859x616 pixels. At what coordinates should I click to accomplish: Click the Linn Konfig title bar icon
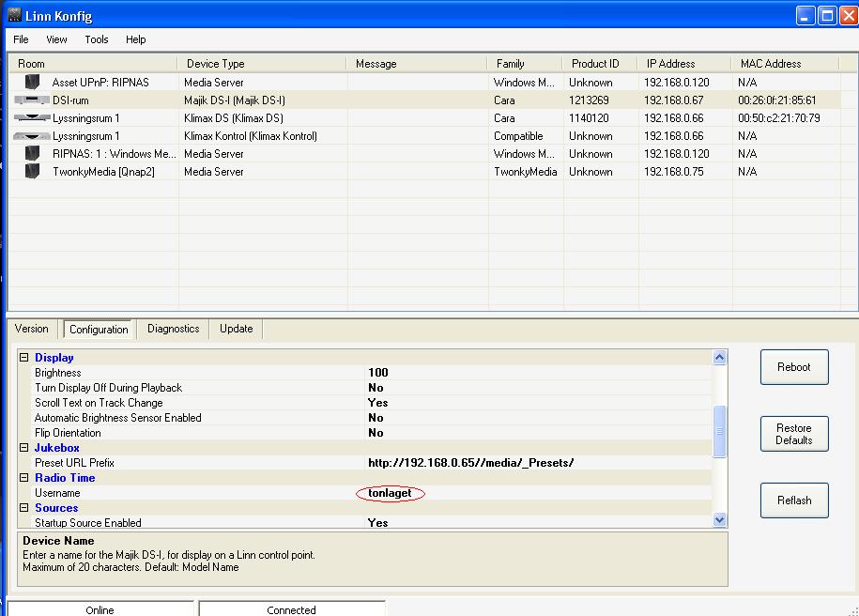(14, 15)
